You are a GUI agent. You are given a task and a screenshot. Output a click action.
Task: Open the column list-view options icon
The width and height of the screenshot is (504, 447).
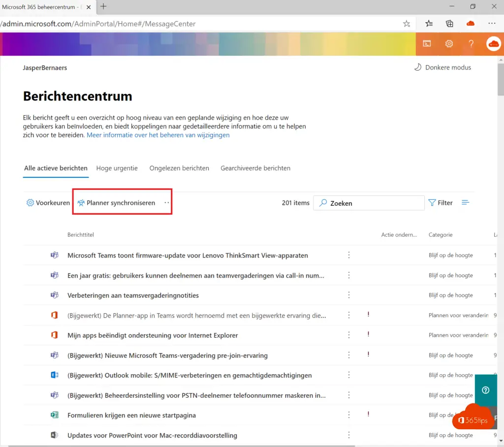[465, 203]
